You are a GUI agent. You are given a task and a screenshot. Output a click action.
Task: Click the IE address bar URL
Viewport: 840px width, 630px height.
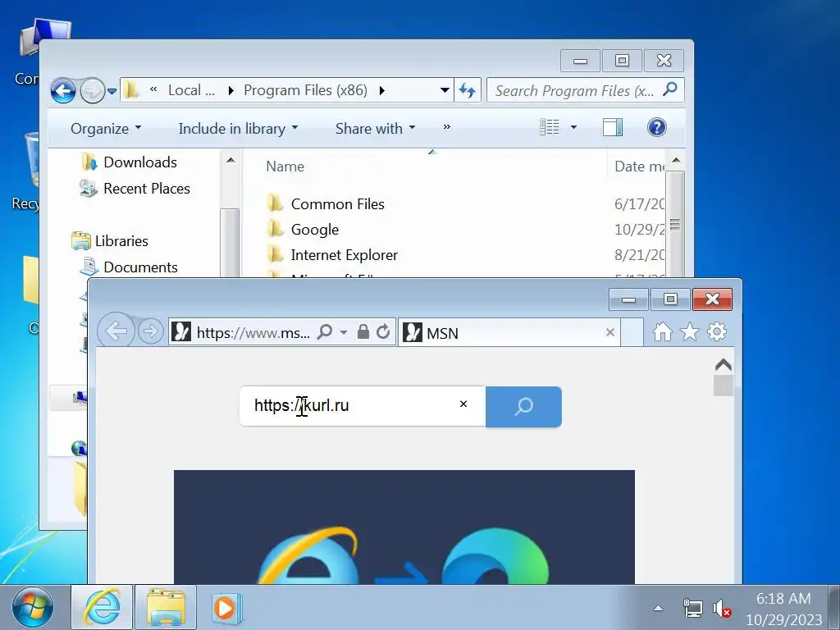(253, 333)
